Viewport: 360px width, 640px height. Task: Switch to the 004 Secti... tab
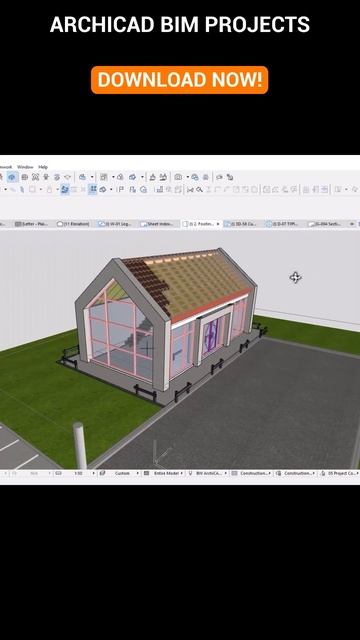324,224
